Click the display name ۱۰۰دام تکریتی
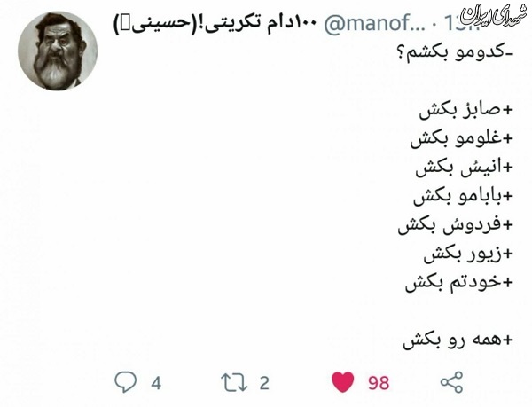The width and height of the screenshot is (532, 407). click(215, 23)
